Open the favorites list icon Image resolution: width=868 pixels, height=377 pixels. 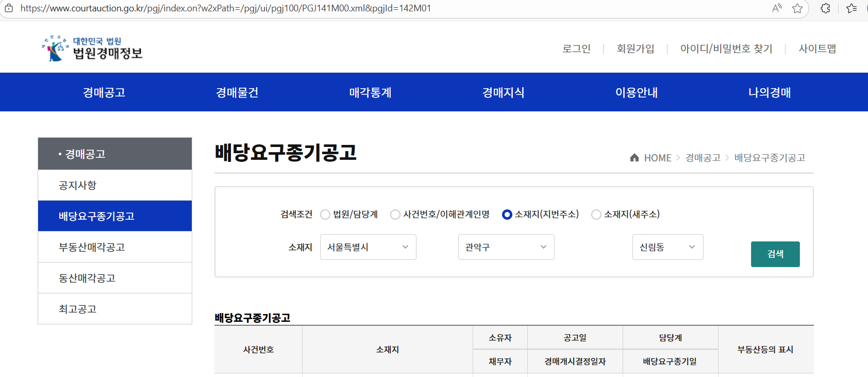tap(852, 8)
